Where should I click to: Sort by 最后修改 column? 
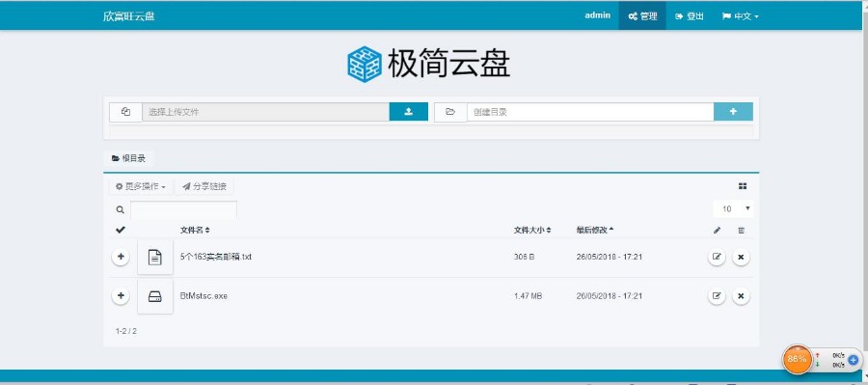[x=595, y=230]
